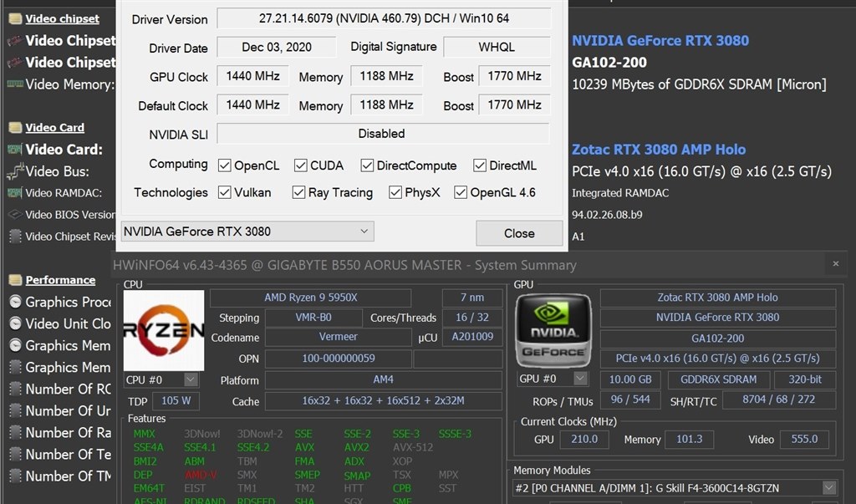
Task: Toggle the Vulkan checkbox
Action: 224,192
